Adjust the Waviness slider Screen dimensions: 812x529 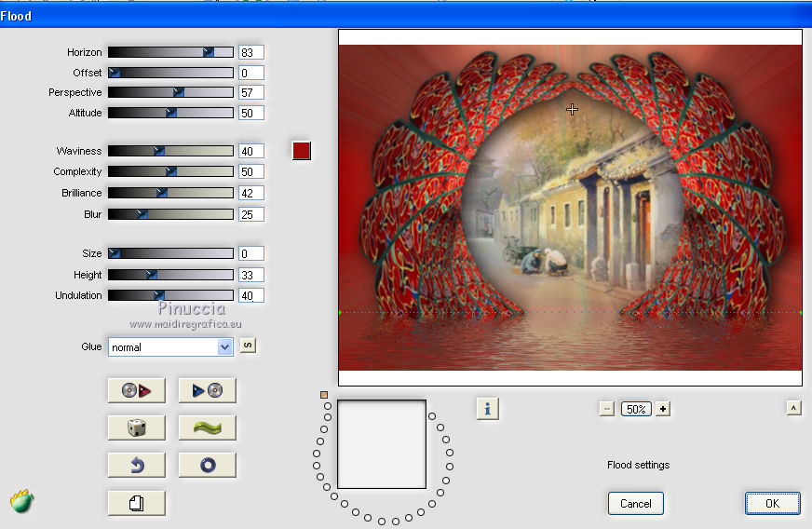point(170,151)
